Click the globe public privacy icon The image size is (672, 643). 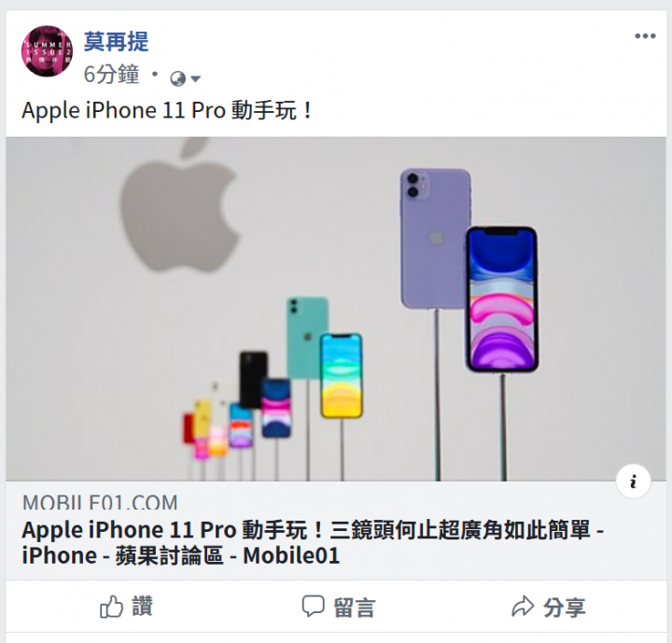pyautogui.click(x=178, y=78)
